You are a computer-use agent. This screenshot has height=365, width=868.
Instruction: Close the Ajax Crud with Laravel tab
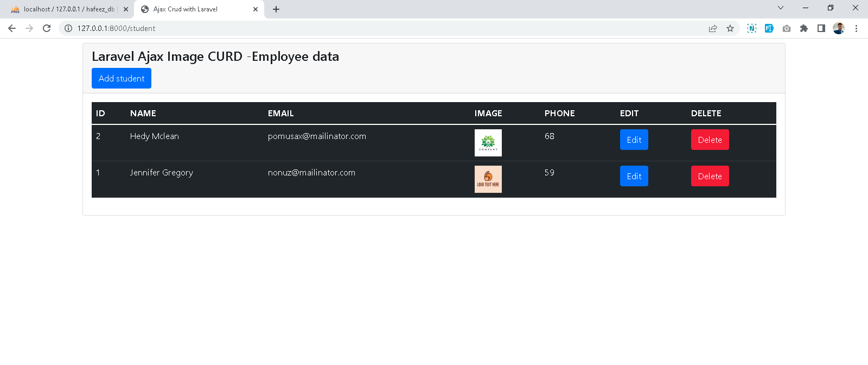256,9
